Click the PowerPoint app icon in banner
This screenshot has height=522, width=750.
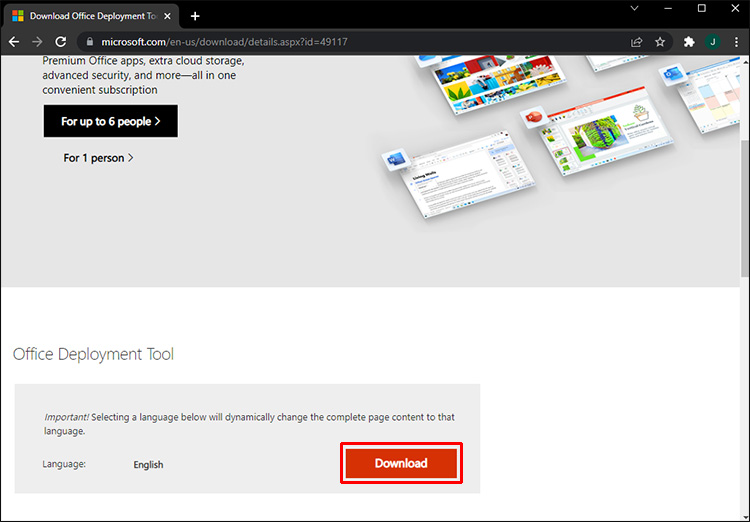click(533, 116)
